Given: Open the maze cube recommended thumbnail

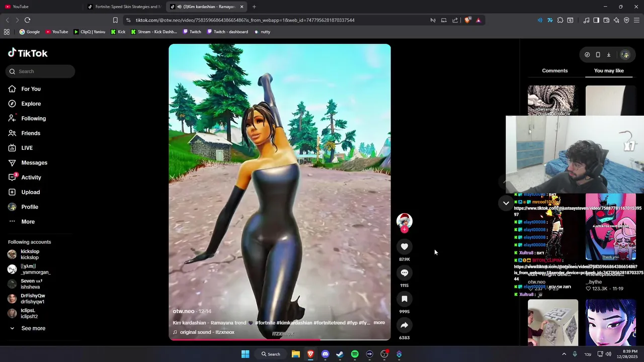Looking at the screenshot, I should pyautogui.click(x=553, y=322).
